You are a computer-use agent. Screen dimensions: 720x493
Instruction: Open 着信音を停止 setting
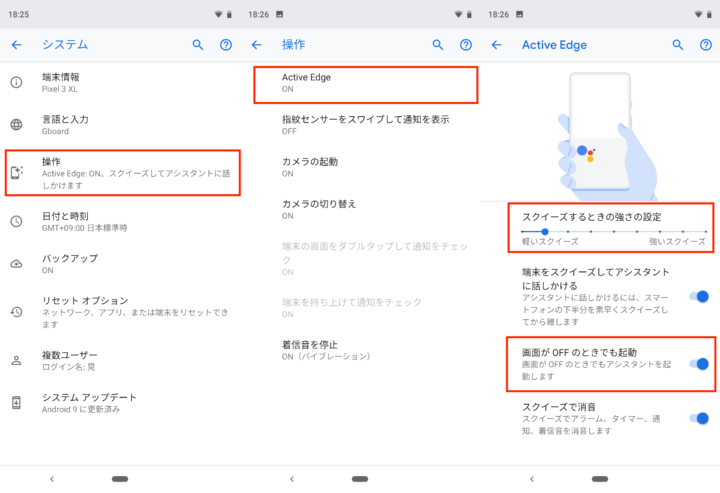pos(360,350)
